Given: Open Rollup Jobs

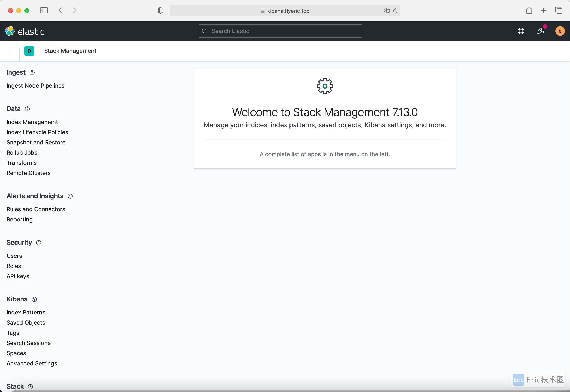Looking at the screenshot, I should [x=22, y=153].
